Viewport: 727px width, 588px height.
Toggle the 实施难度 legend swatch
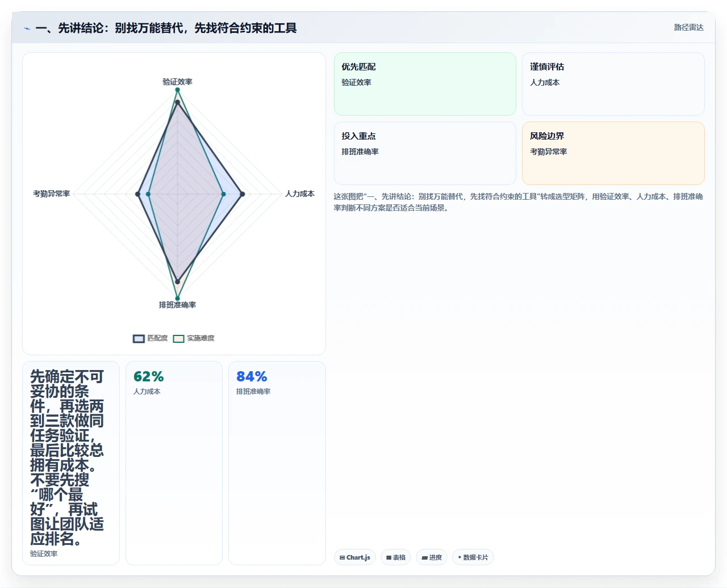[x=178, y=339]
